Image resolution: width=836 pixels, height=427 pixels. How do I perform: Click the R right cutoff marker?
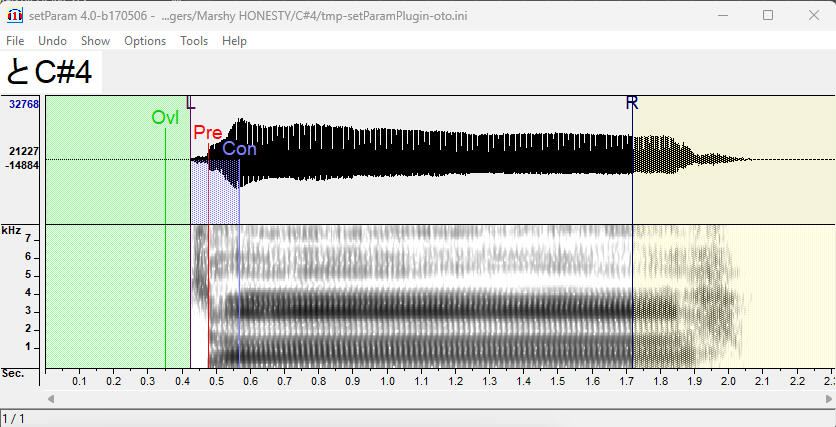(632, 103)
